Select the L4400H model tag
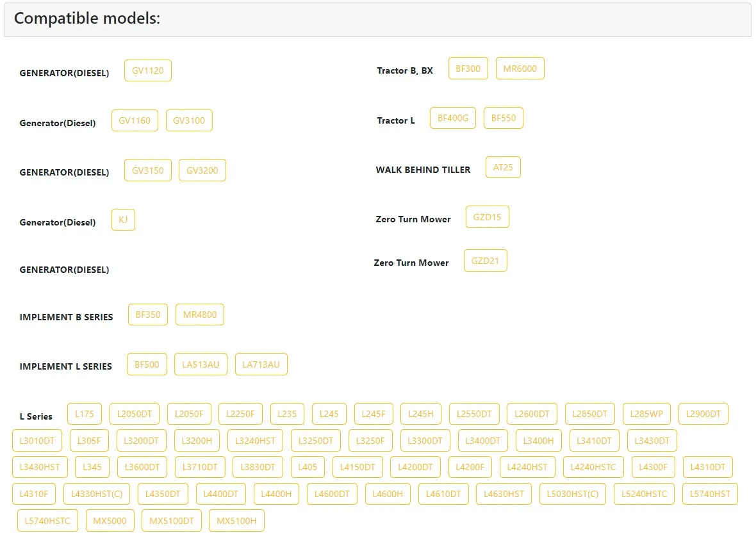Screen dimensions: 756x556 (x=276, y=494)
